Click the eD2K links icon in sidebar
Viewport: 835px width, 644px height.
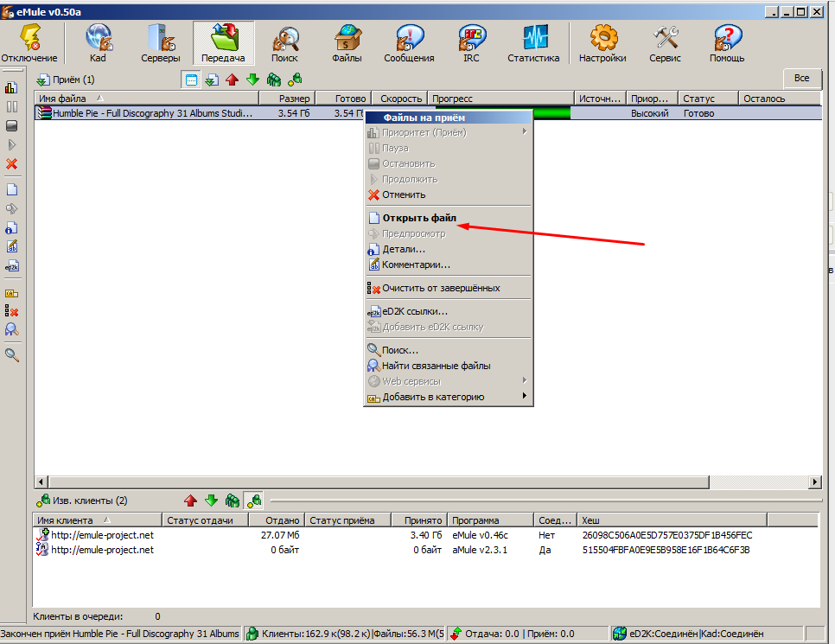pos(11,266)
